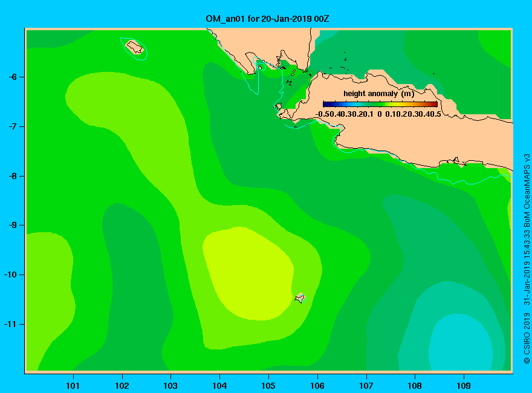Click the latitude label -8

(13, 176)
